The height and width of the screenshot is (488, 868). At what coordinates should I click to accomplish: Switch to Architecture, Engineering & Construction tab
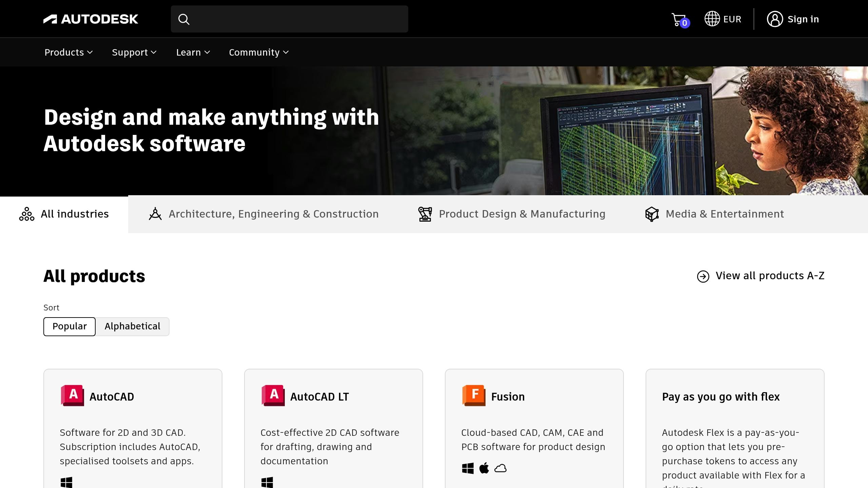[x=263, y=214]
